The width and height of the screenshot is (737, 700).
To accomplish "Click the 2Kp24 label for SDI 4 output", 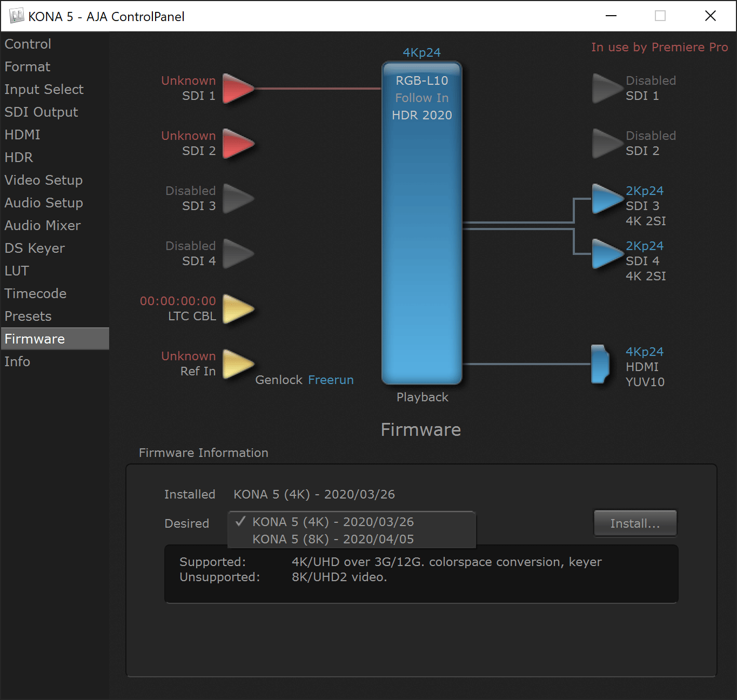I will [x=645, y=246].
